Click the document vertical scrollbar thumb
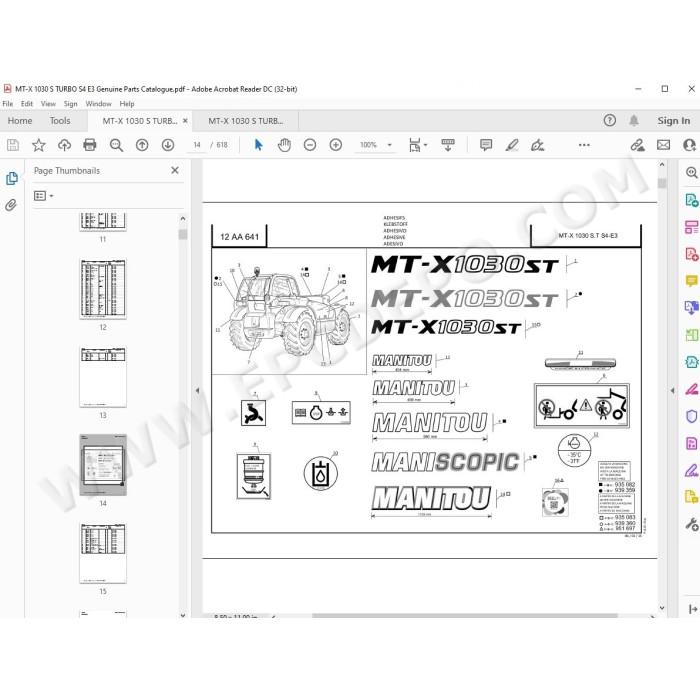This screenshot has height=700, width=700. click(x=662, y=183)
